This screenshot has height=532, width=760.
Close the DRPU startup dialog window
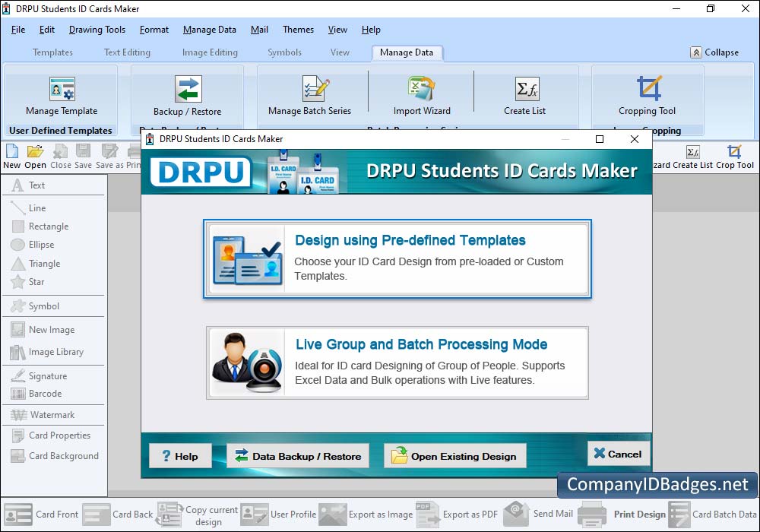click(635, 139)
